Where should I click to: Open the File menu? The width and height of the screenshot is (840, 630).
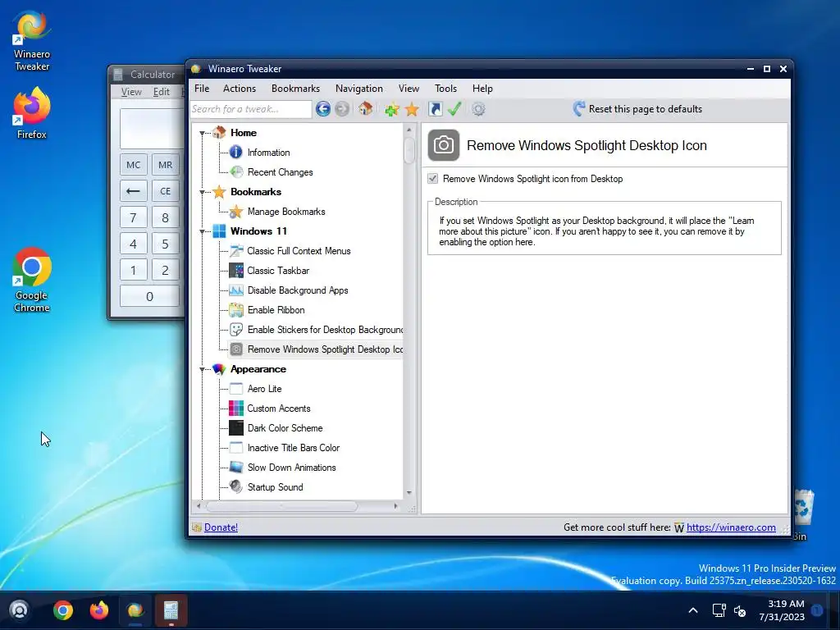(202, 89)
